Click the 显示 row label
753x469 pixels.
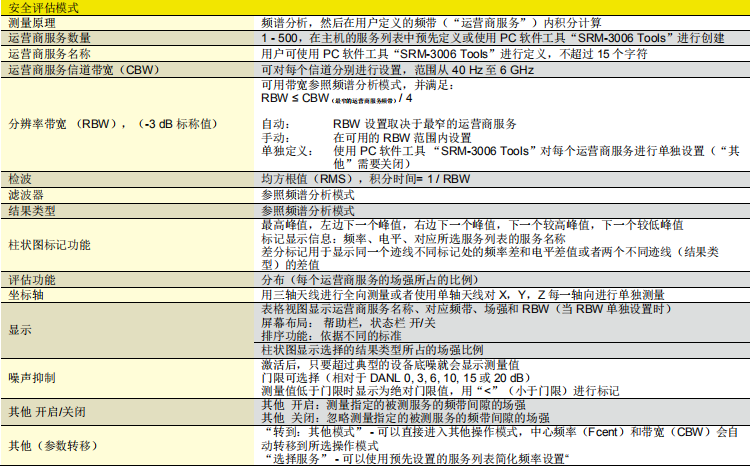[x=20, y=329]
